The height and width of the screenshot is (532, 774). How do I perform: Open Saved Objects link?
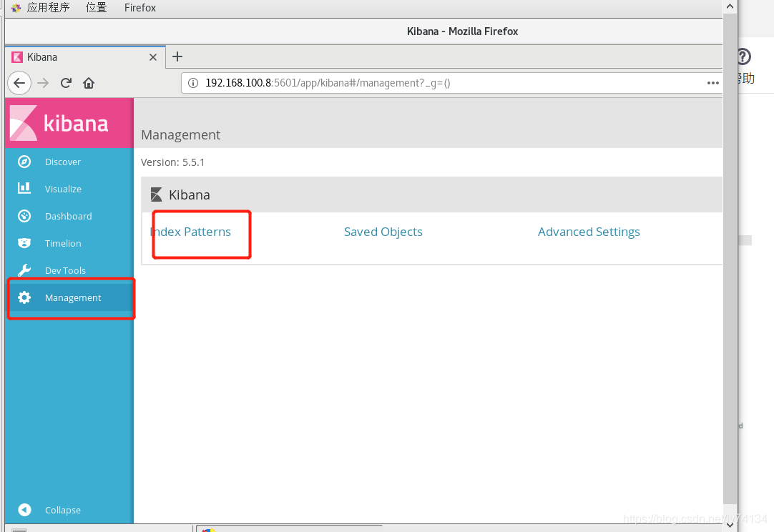383,232
